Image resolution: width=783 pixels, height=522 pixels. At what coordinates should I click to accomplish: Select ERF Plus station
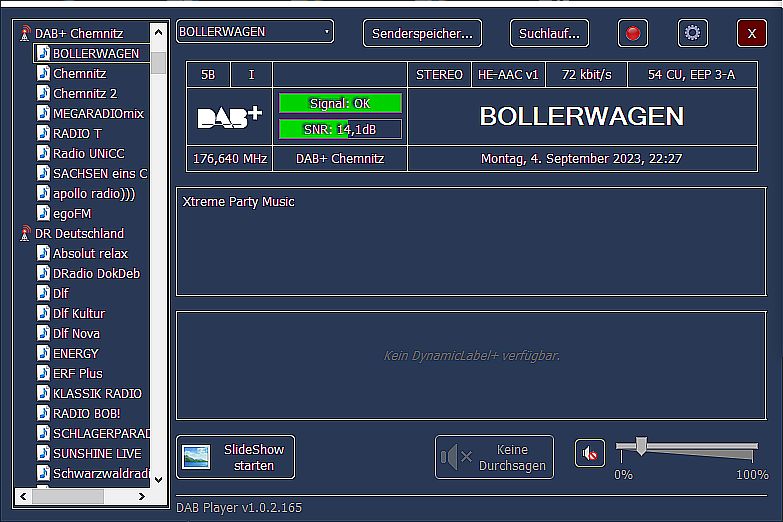point(77,373)
